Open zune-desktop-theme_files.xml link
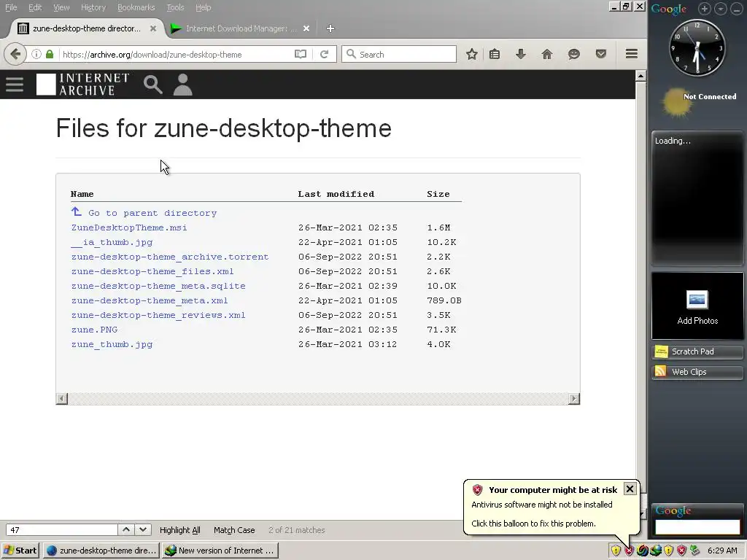Screen dimensions: 747x560 (x=152, y=271)
